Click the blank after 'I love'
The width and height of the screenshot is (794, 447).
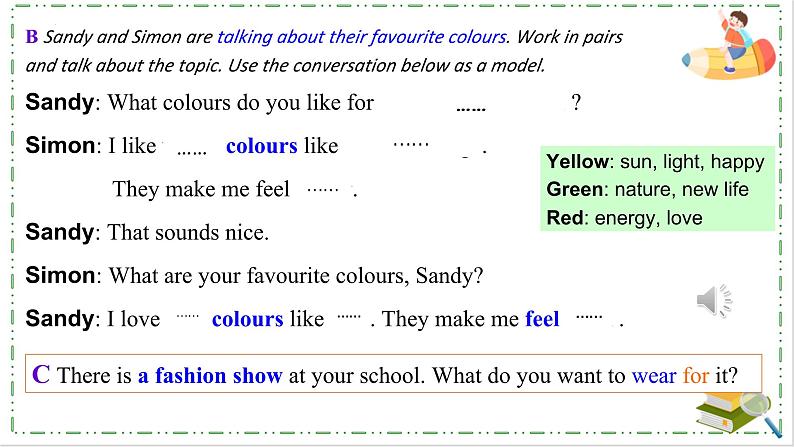(x=187, y=316)
